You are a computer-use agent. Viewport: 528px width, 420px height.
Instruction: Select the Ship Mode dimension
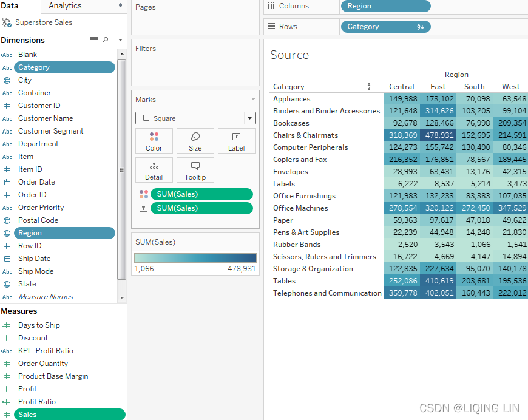click(x=36, y=271)
